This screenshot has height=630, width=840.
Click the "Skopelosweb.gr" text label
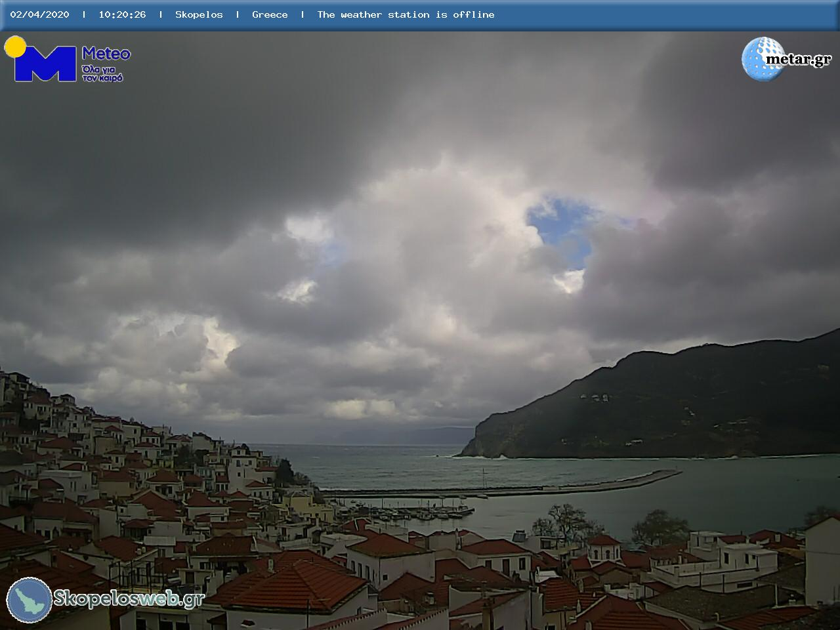(x=129, y=598)
